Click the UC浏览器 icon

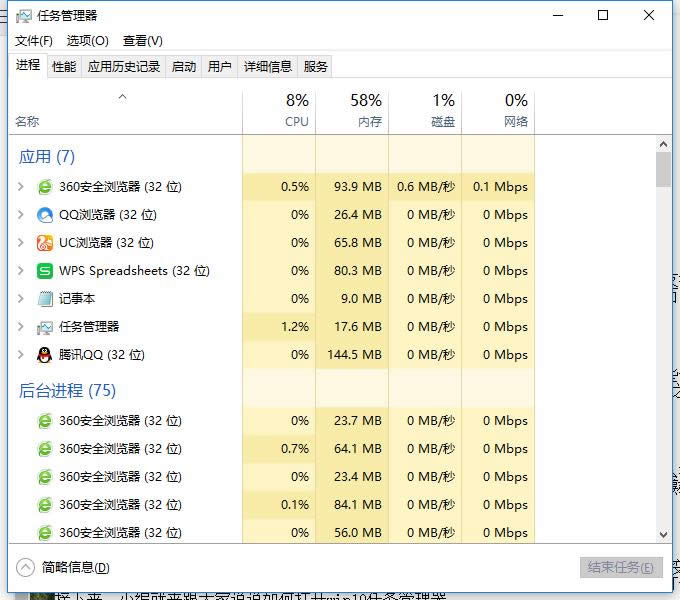click(45, 243)
